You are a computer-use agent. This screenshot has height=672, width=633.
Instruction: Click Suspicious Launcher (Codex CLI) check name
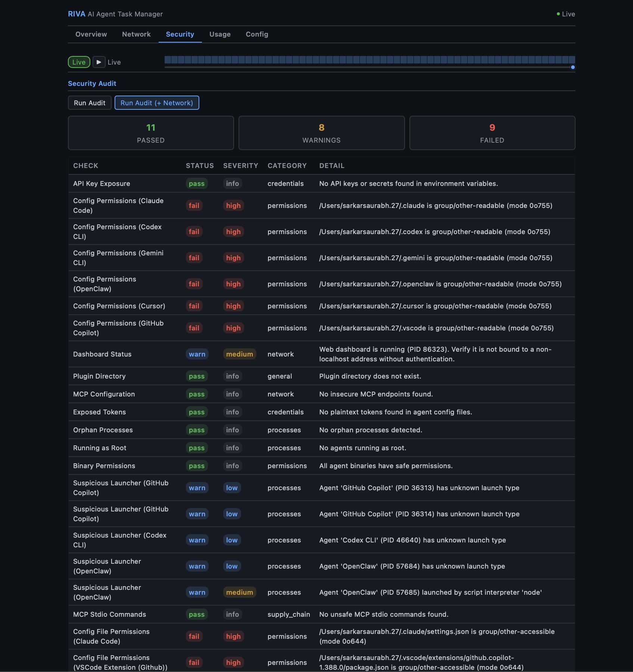pyautogui.click(x=120, y=540)
